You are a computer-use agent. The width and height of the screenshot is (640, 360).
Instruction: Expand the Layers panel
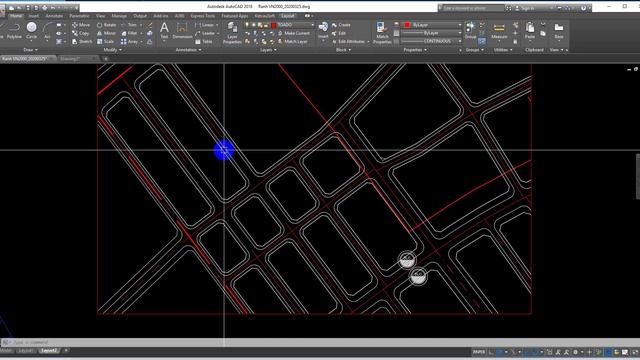268,50
